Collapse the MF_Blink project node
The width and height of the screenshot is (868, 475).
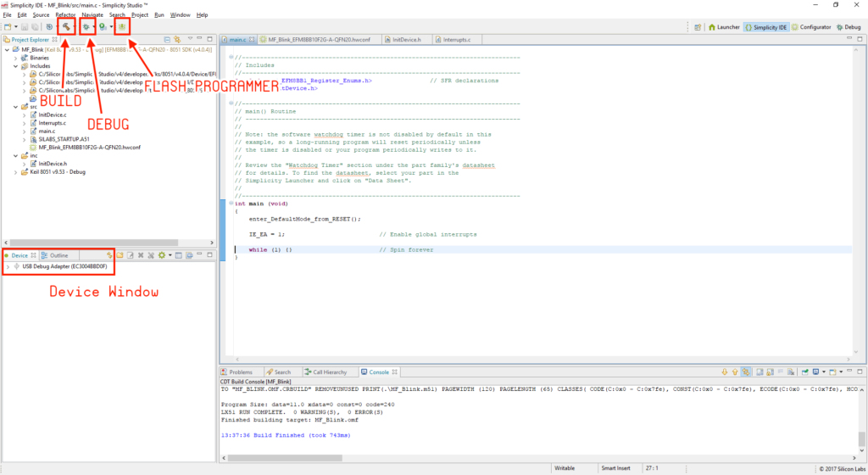click(8, 49)
